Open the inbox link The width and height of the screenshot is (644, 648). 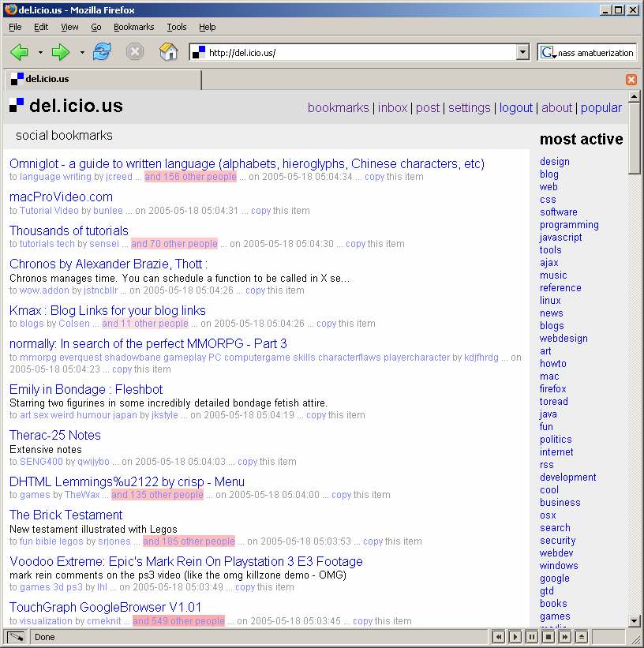(392, 108)
